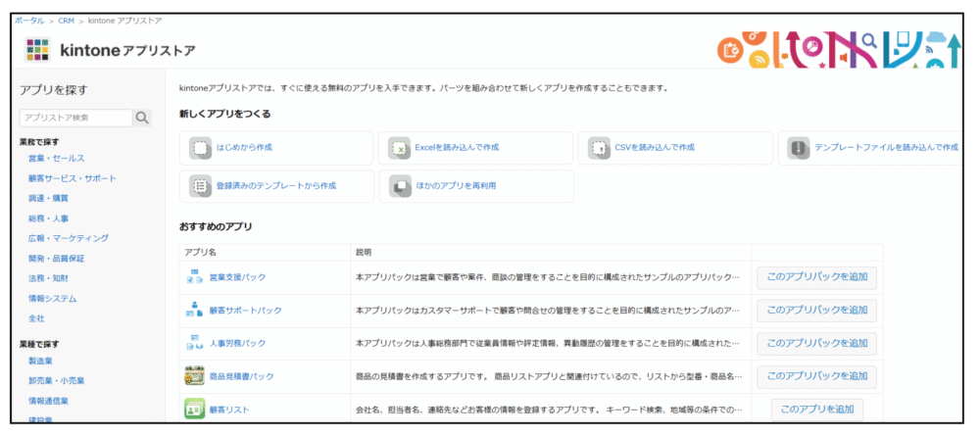Select 製造業 industry link

[40, 361]
